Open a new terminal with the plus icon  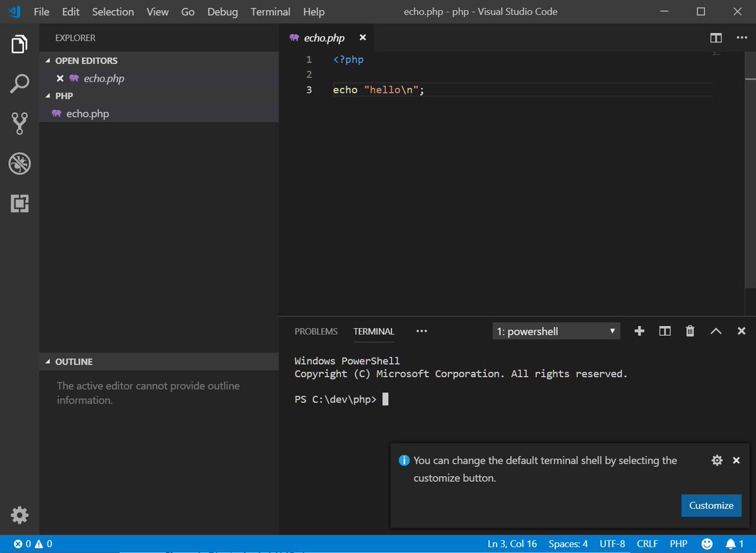(639, 330)
